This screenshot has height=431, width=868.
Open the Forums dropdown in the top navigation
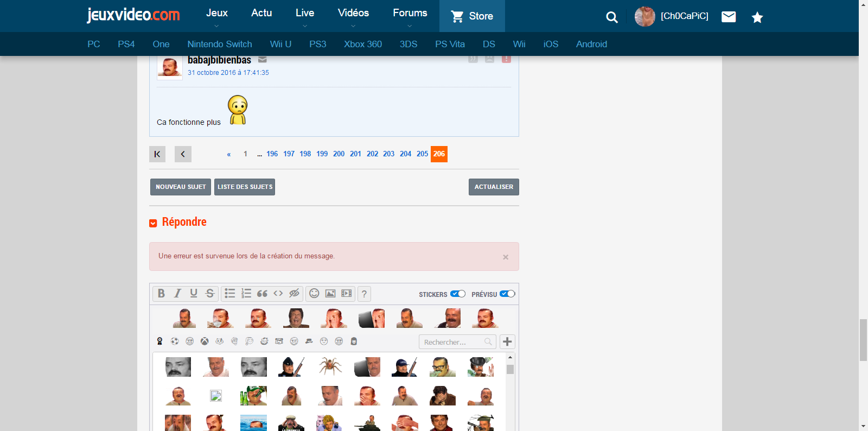(410, 16)
